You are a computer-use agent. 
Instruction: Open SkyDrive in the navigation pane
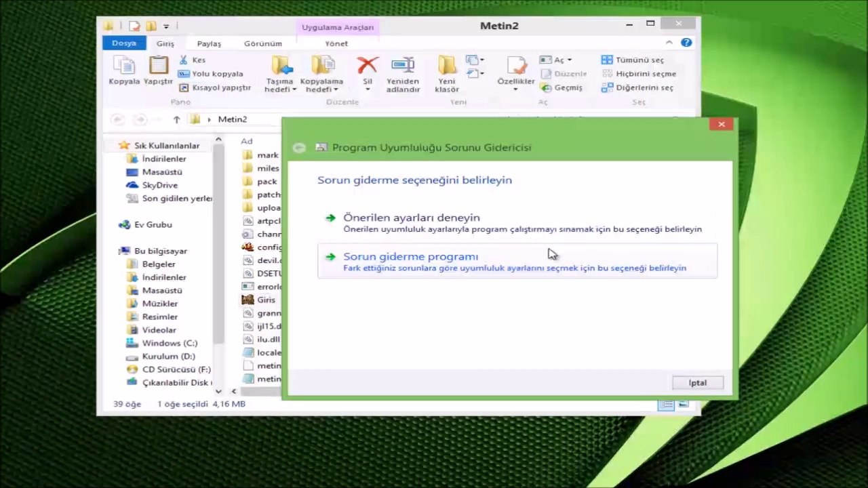click(x=153, y=185)
